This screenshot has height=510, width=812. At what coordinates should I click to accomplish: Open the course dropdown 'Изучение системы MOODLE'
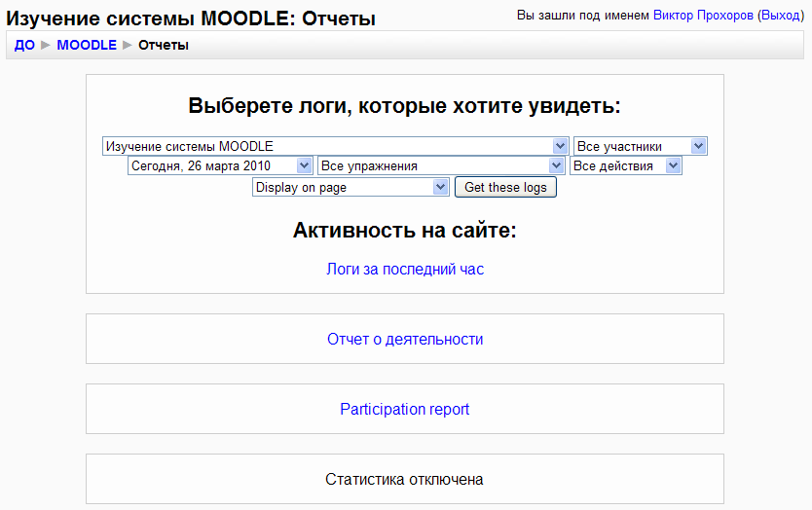coord(336,146)
